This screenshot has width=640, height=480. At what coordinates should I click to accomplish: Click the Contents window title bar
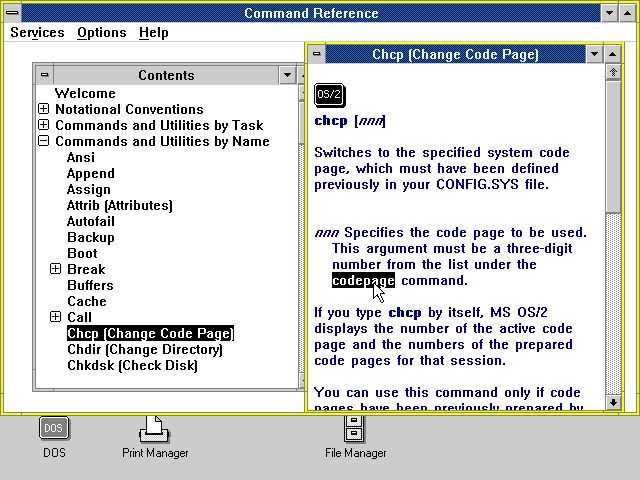click(x=166, y=75)
